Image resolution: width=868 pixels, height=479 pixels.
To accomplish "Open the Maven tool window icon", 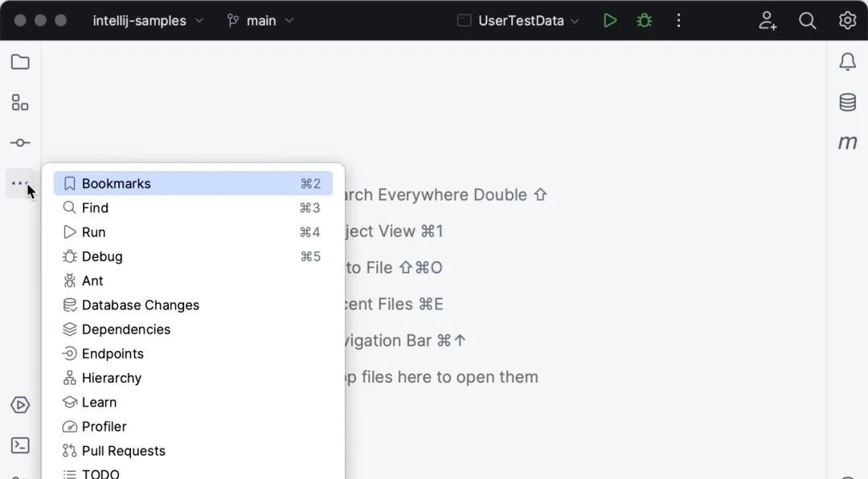I will [x=848, y=142].
